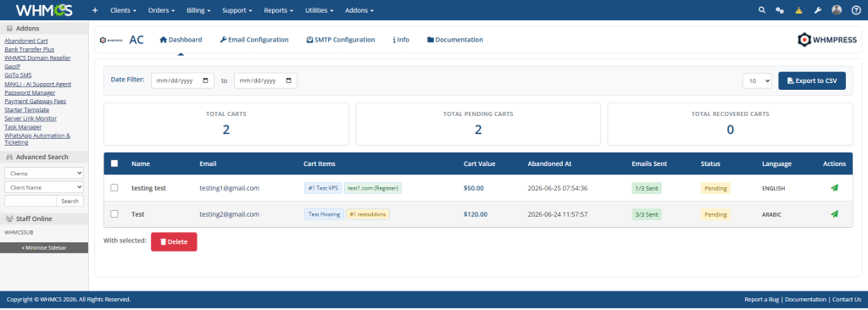The width and height of the screenshot is (868, 310).
Task: Click the WHMPRESS logo on right
Action: pos(827,40)
